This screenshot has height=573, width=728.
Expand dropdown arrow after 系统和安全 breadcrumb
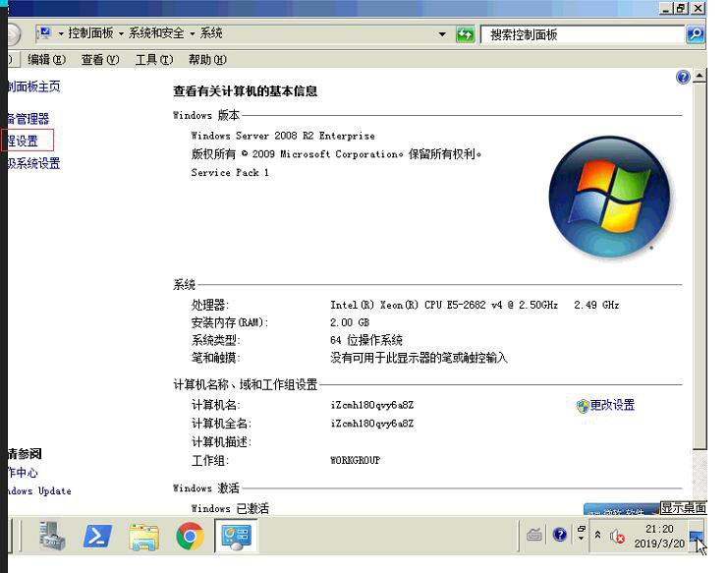click(x=192, y=33)
